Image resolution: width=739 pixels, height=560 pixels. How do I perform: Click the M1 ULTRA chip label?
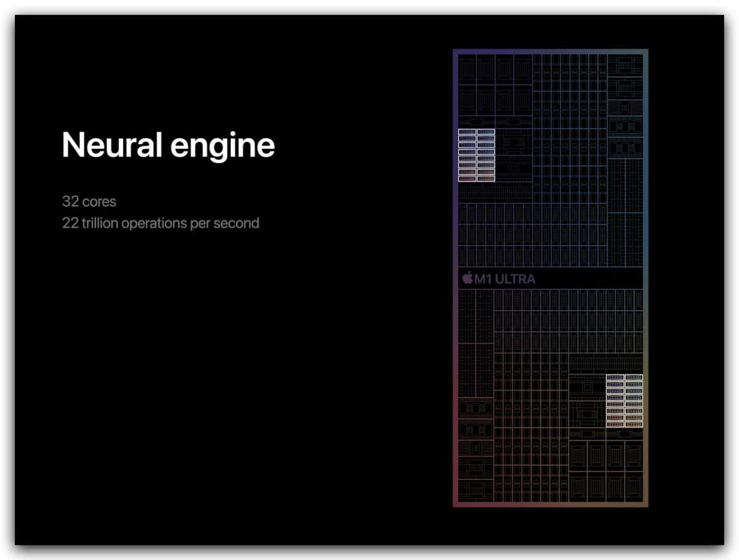(x=499, y=279)
